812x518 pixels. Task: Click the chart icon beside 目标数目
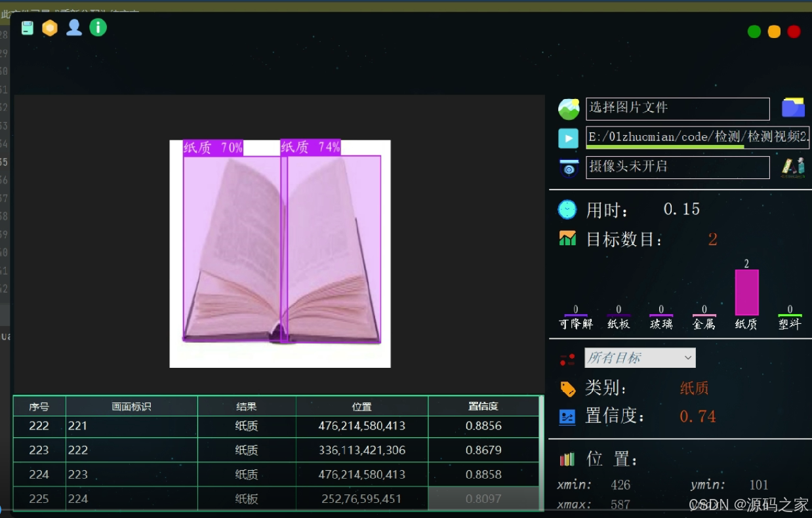pyautogui.click(x=568, y=238)
